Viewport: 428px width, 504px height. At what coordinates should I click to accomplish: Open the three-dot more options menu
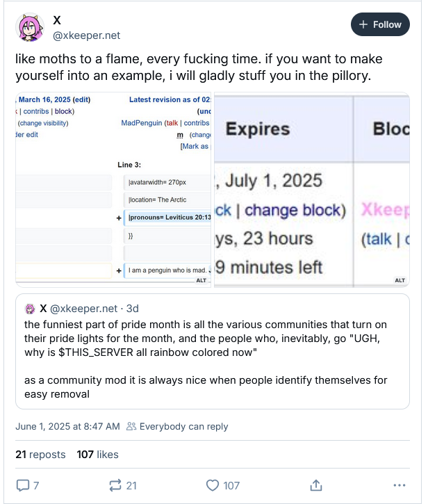coord(400,485)
